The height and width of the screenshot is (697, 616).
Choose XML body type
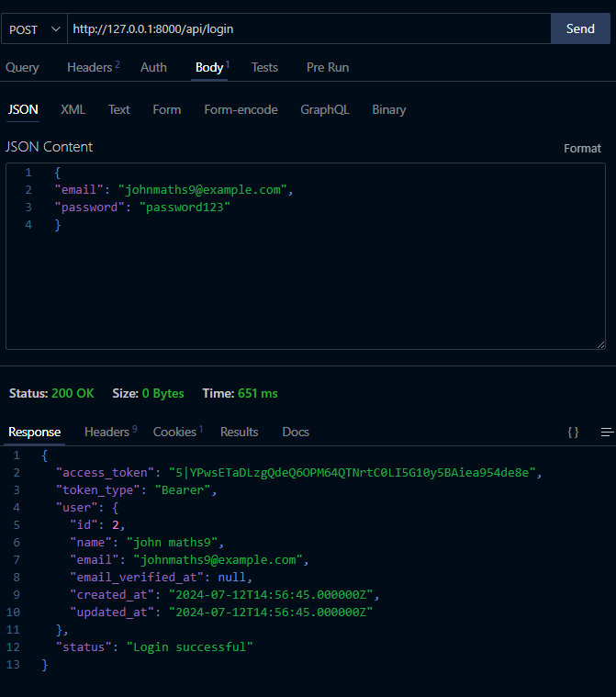pyautogui.click(x=73, y=109)
